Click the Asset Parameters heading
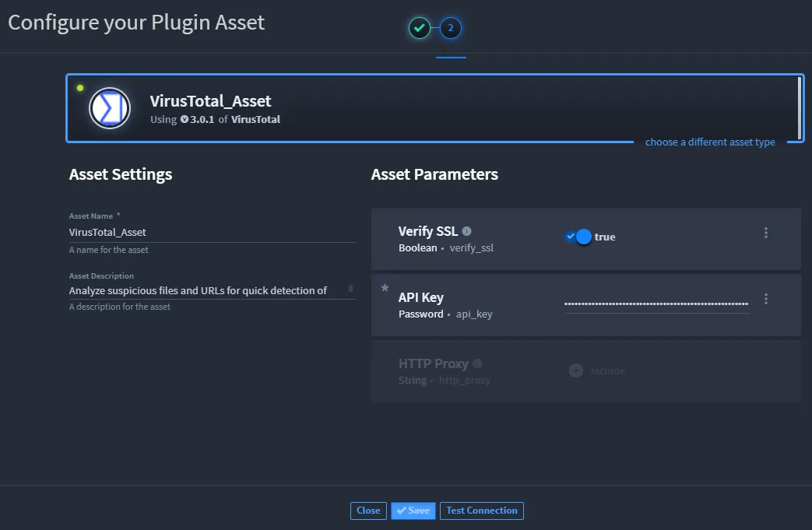This screenshot has width=812, height=530. tap(434, 174)
